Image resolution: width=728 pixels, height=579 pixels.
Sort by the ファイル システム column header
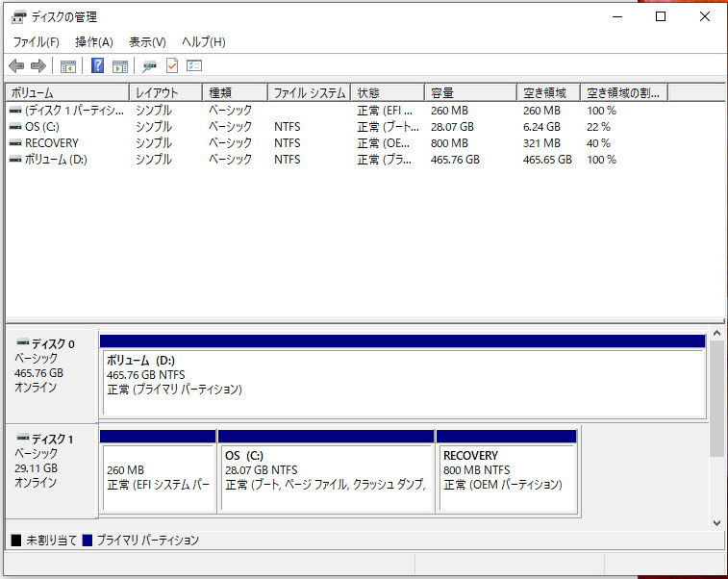(310, 93)
